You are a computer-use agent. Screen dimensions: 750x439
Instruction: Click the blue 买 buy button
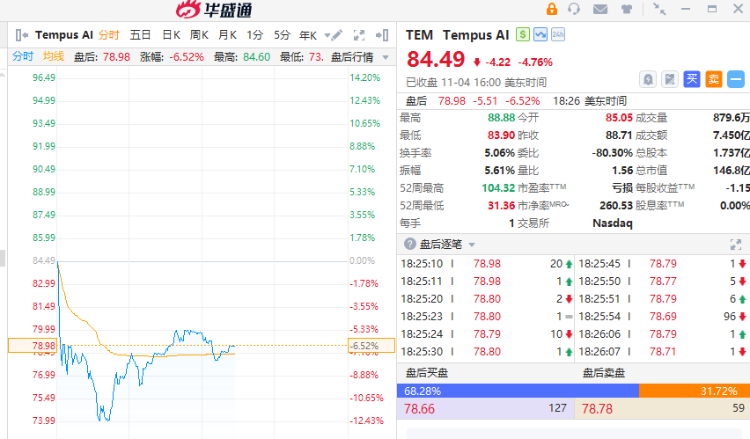click(692, 79)
